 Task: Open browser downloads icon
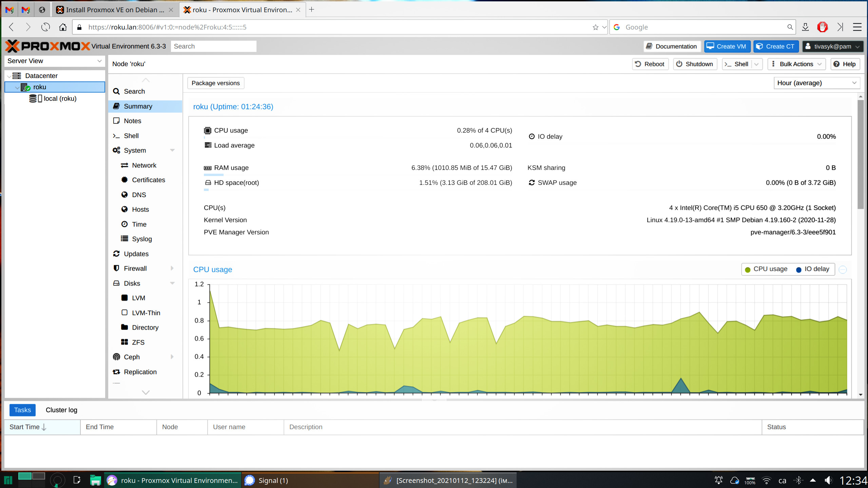pyautogui.click(x=805, y=27)
